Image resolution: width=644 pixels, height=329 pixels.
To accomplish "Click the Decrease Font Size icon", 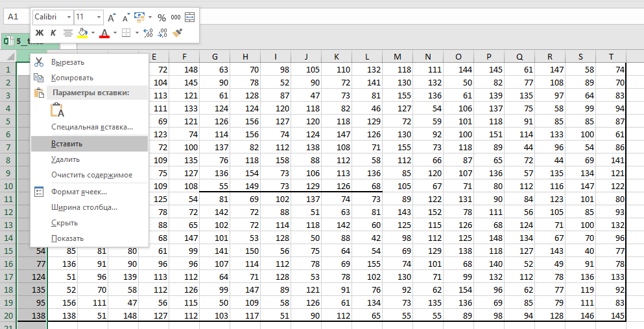I will point(126,17).
